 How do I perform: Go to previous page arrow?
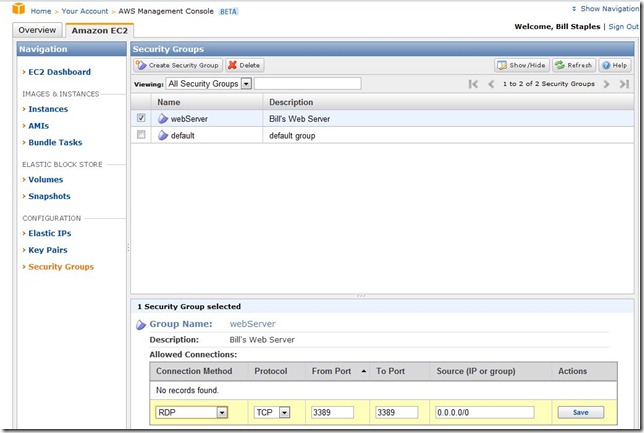(491, 84)
